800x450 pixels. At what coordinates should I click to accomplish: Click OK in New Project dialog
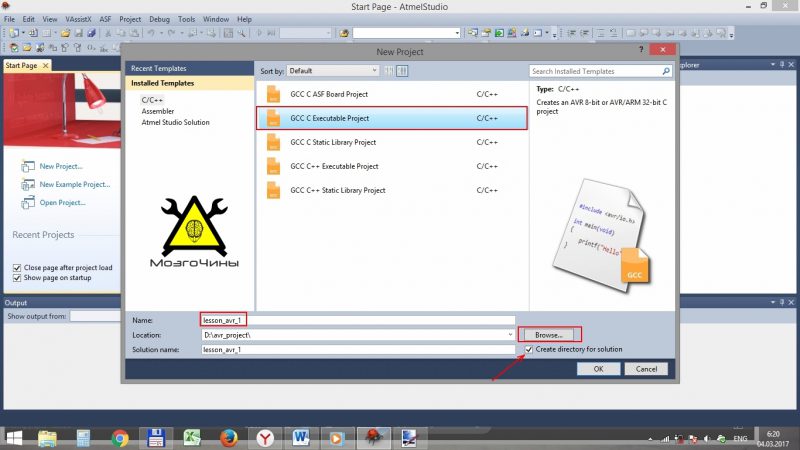click(x=598, y=369)
